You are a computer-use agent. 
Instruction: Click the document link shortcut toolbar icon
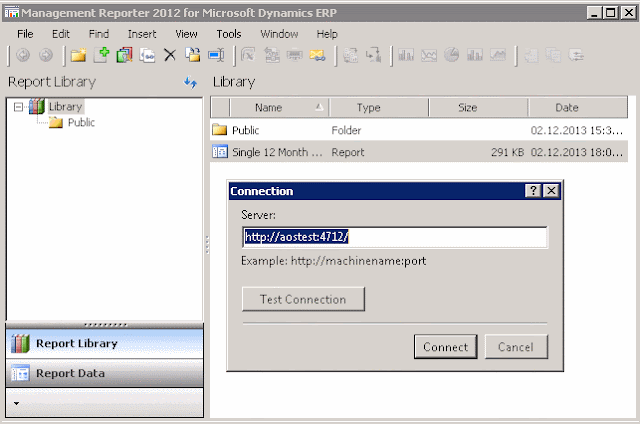click(x=147, y=55)
